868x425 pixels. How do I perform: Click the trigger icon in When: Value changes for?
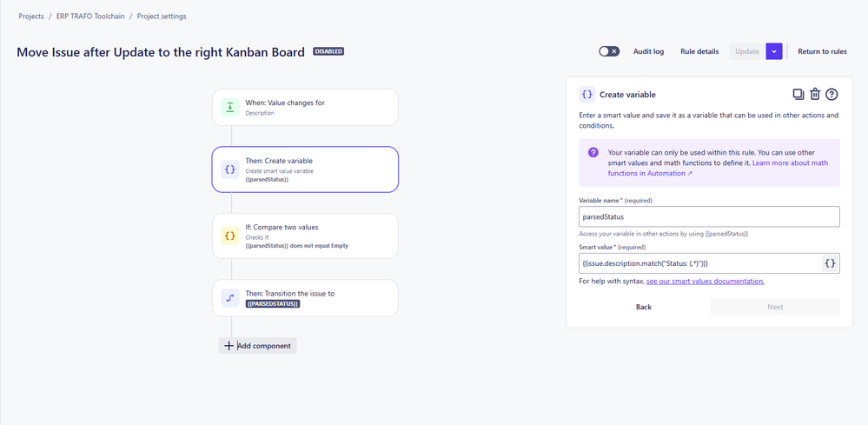tap(229, 108)
